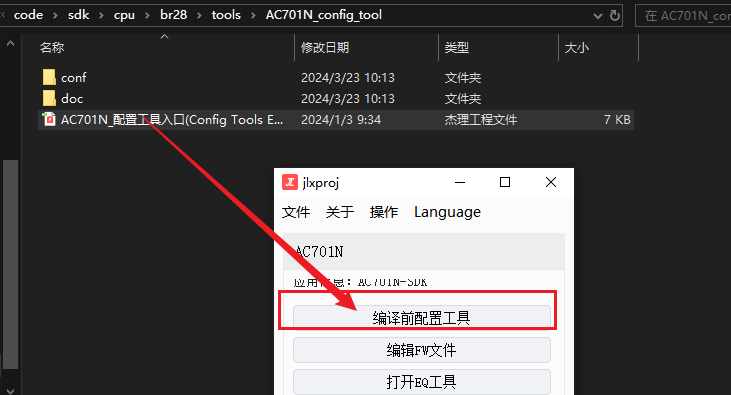
Task: Click the search box for AC701N_config_tool
Action: [683, 16]
